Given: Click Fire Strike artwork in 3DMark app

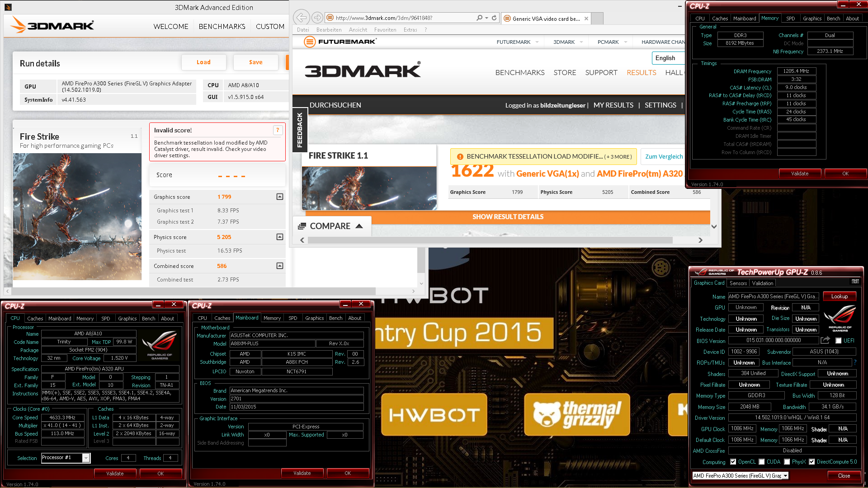Looking at the screenshot, I should tap(77, 217).
